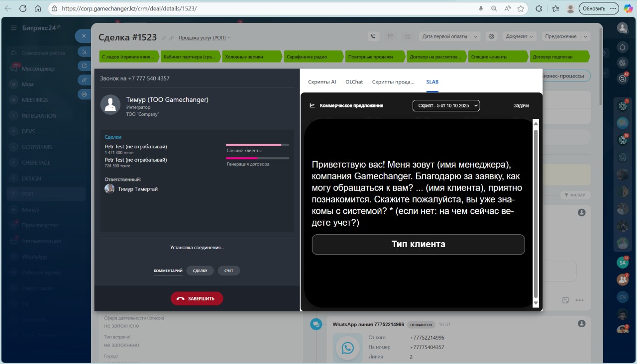This screenshot has width=637, height=364.
Task: Click the WhatsApp icon in timeline entry
Action: coord(347,348)
